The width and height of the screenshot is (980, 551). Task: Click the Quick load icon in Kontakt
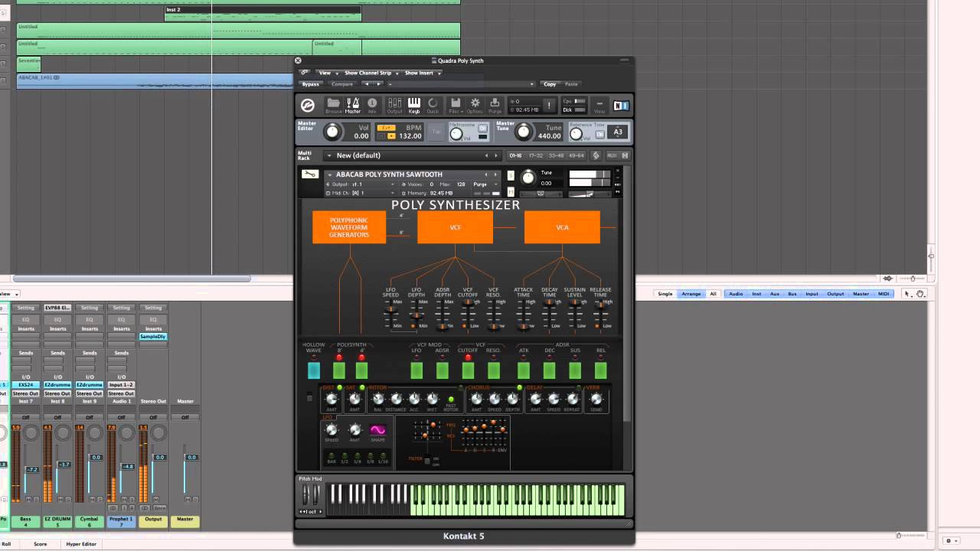433,105
